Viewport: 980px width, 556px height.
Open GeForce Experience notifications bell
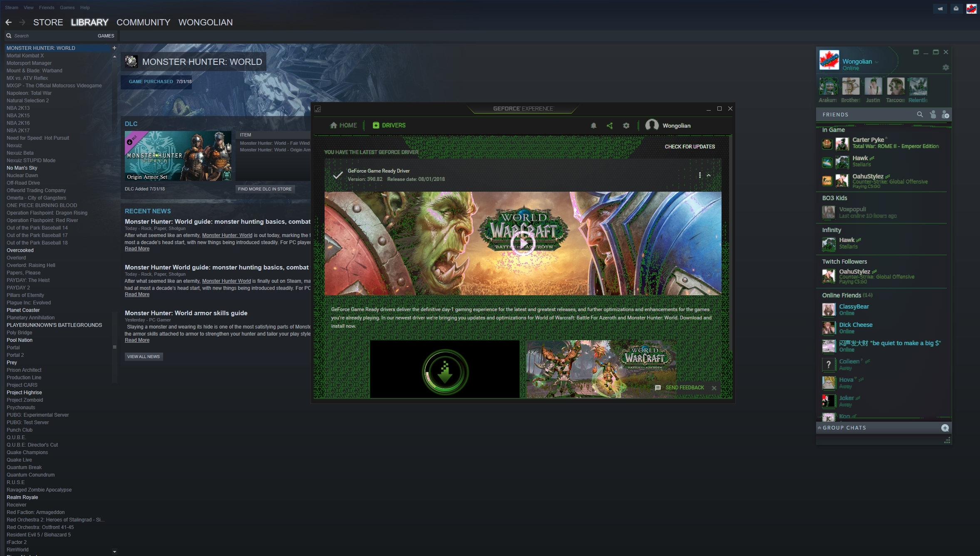click(593, 126)
